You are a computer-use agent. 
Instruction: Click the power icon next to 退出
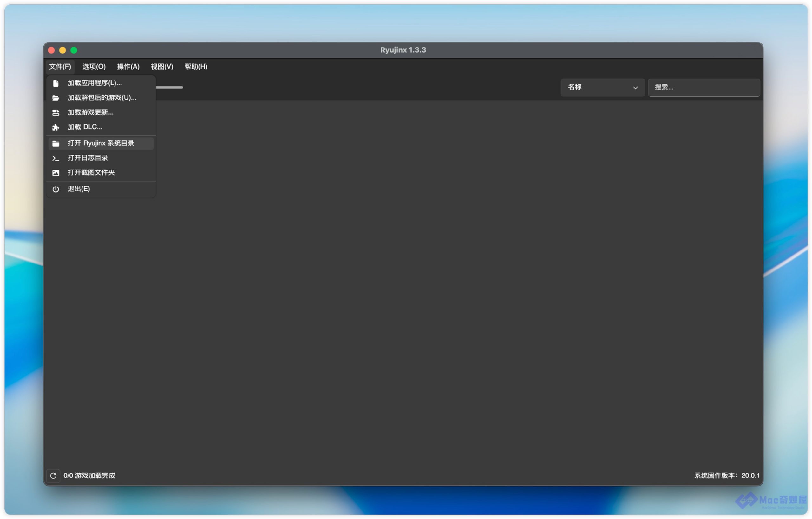click(56, 189)
